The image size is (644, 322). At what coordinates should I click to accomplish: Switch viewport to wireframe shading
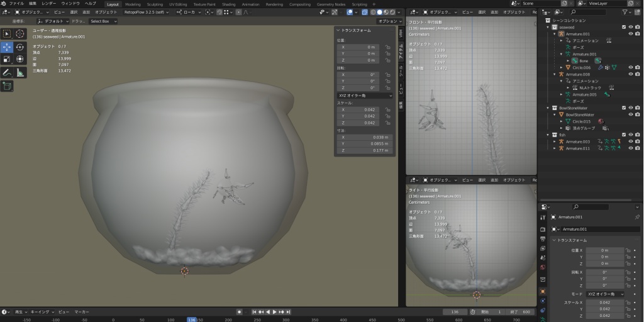click(373, 13)
